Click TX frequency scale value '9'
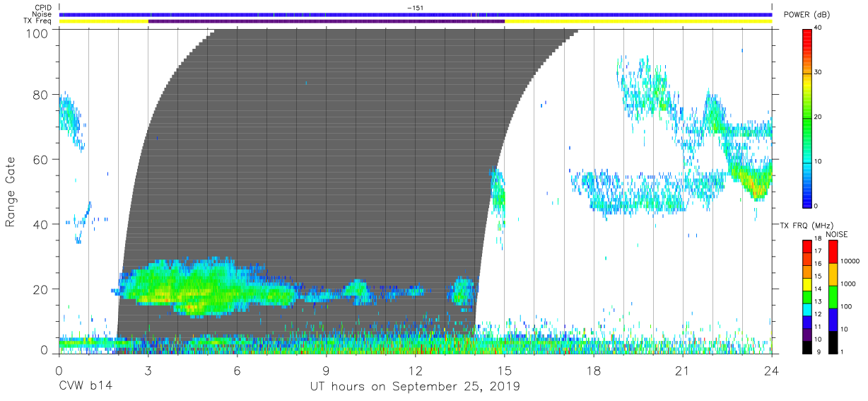The height and width of the screenshot is (401, 868). 821,351
